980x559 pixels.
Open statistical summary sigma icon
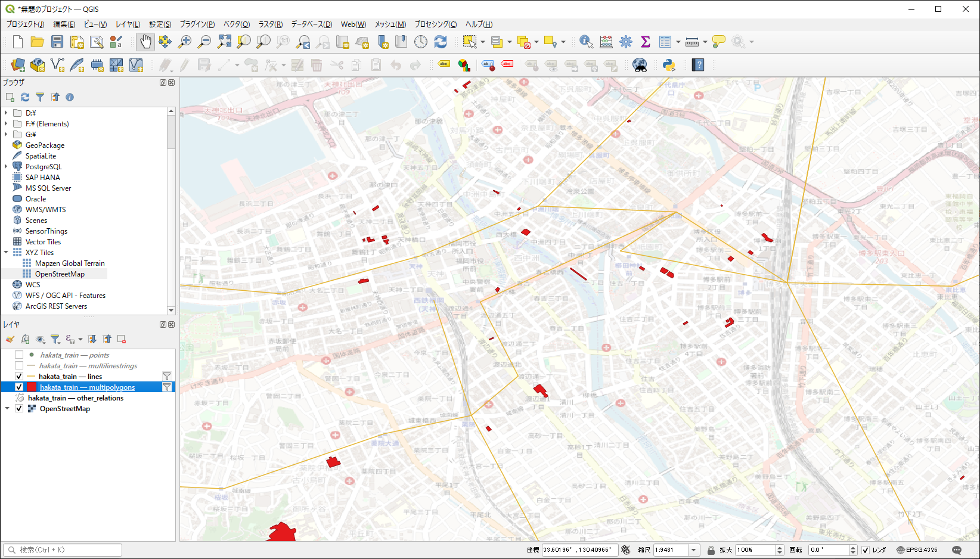tap(645, 42)
